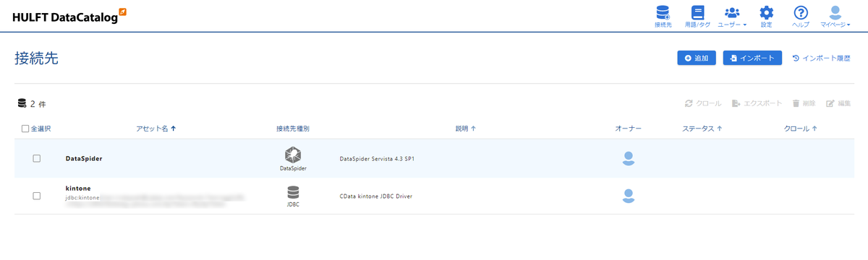Sort by ステータス column
868x260 pixels.
click(x=702, y=129)
